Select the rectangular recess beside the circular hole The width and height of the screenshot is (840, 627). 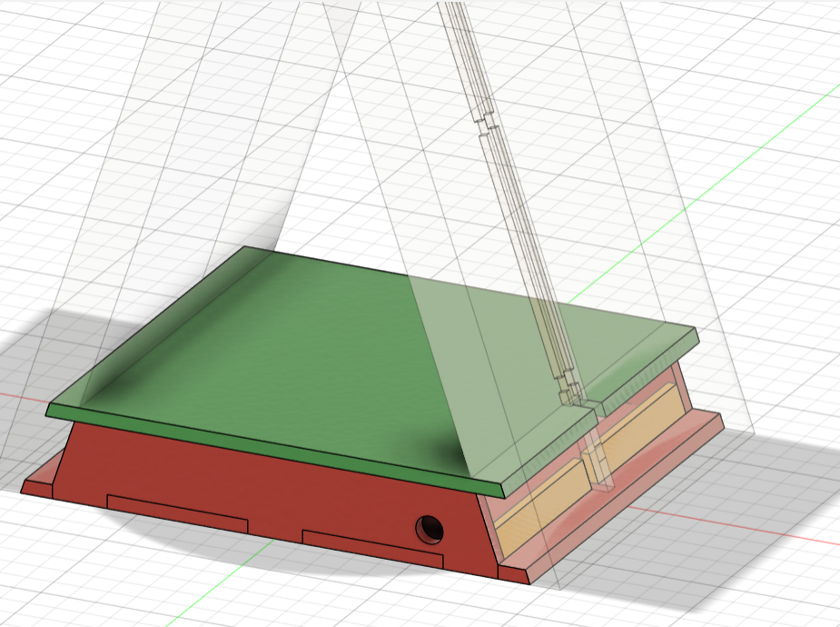click(373, 549)
